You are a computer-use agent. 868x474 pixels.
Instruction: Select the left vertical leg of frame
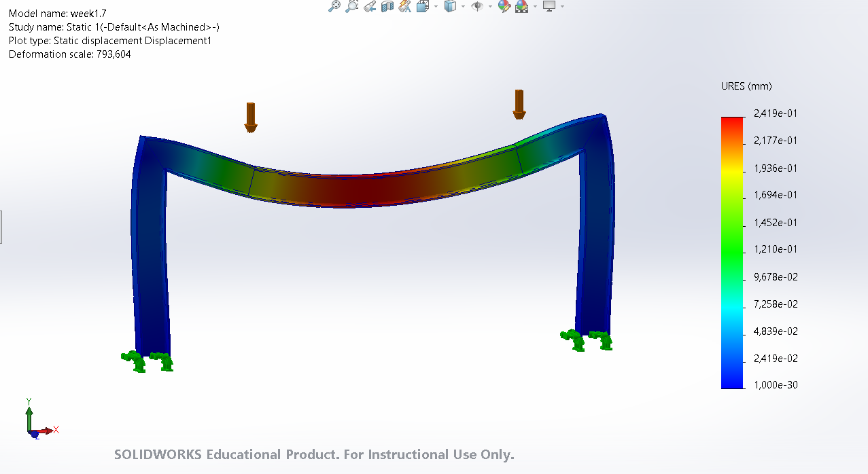pos(150,258)
